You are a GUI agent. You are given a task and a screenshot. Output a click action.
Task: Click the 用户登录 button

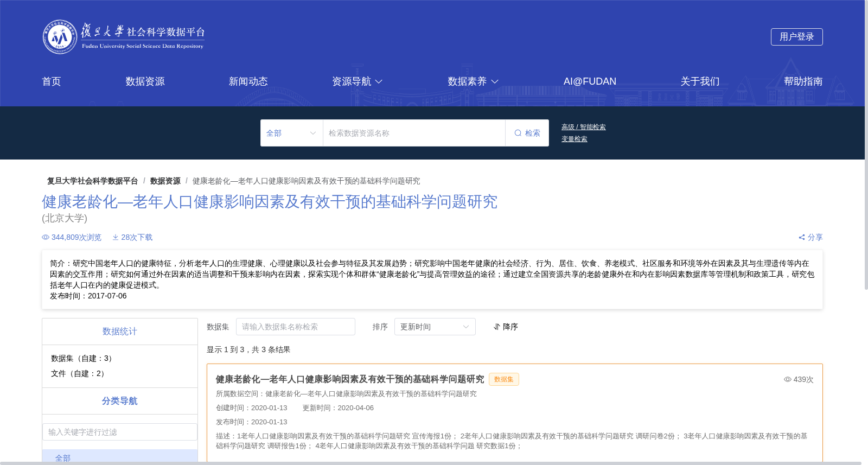pyautogui.click(x=797, y=37)
